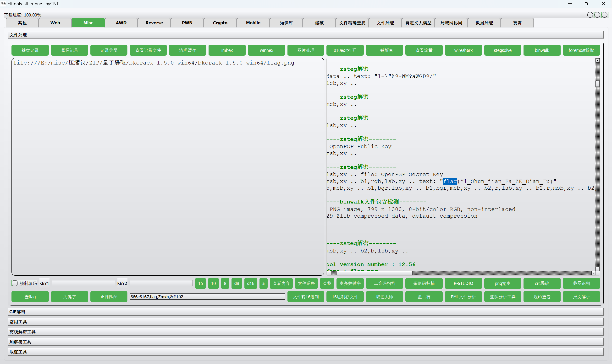Click 010edit打开 button

[x=345, y=50]
